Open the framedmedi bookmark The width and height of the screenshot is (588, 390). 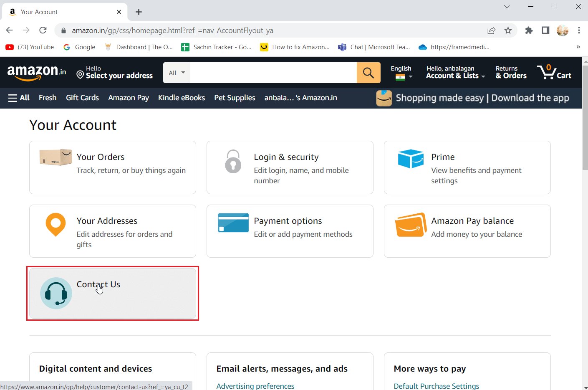coord(454,47)
